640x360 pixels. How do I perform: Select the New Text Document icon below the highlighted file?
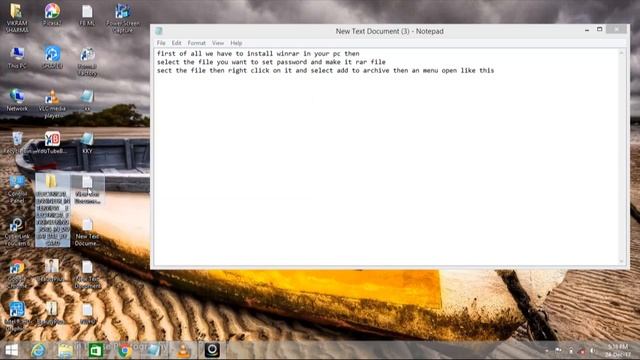[87, 233]
